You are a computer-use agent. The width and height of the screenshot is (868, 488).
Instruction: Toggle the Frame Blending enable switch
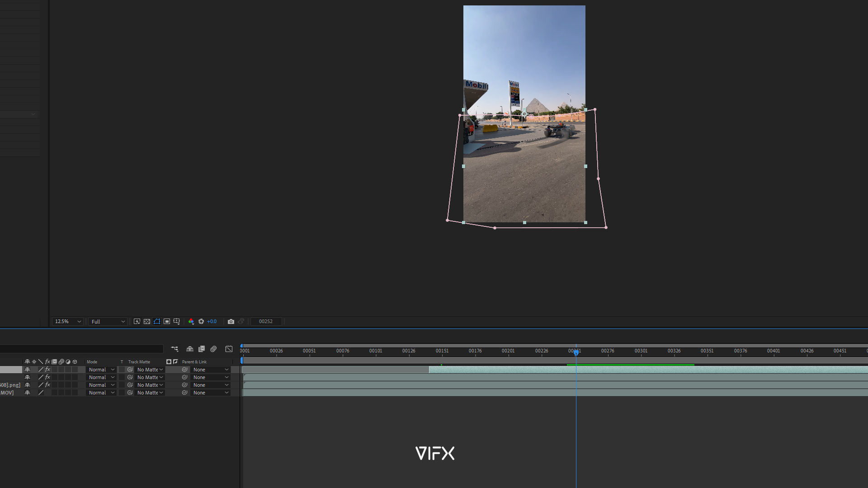(202, 349)
